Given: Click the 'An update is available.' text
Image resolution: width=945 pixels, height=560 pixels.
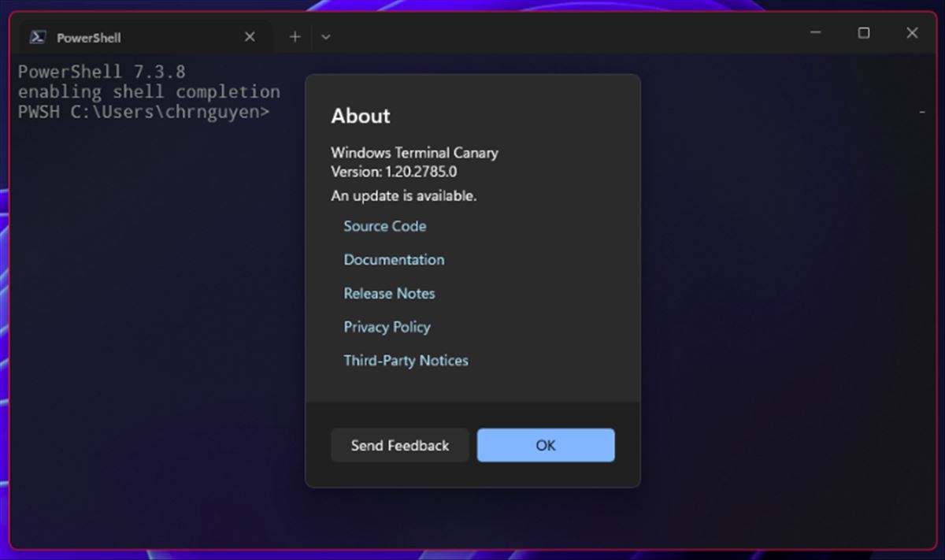Looking at the screenshot, I should tap(404, 196).
